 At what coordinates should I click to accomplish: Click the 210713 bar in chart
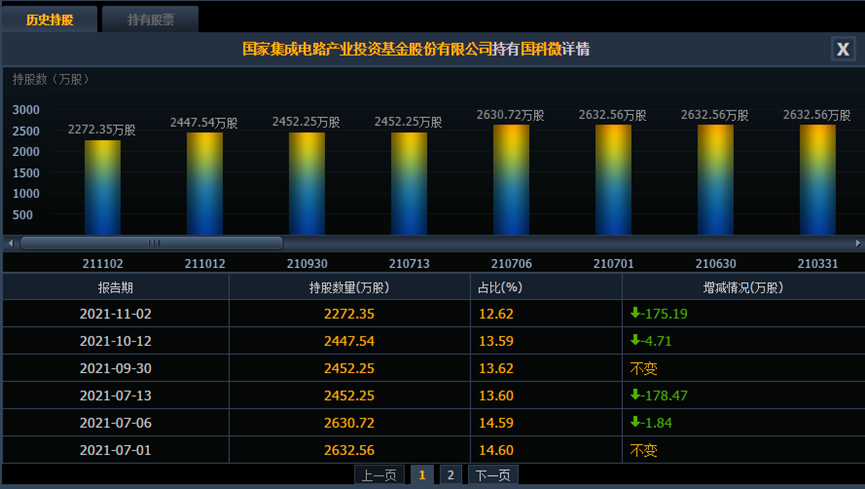(x=409, y=184)
